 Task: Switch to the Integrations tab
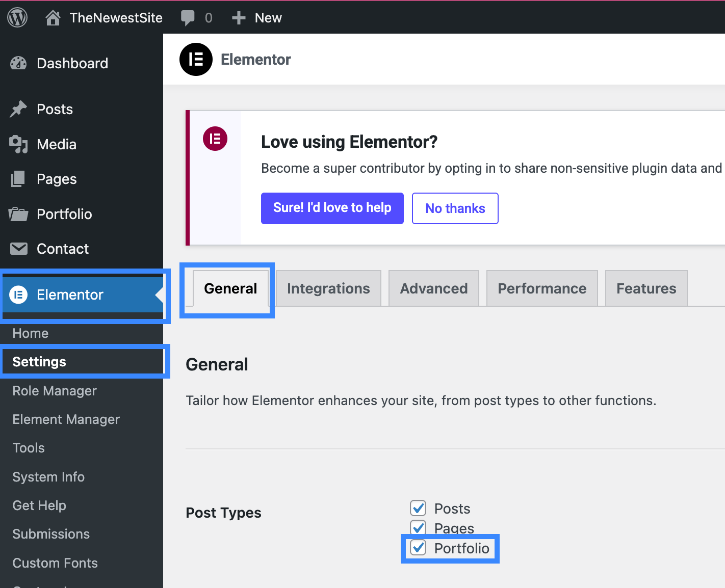328,288
